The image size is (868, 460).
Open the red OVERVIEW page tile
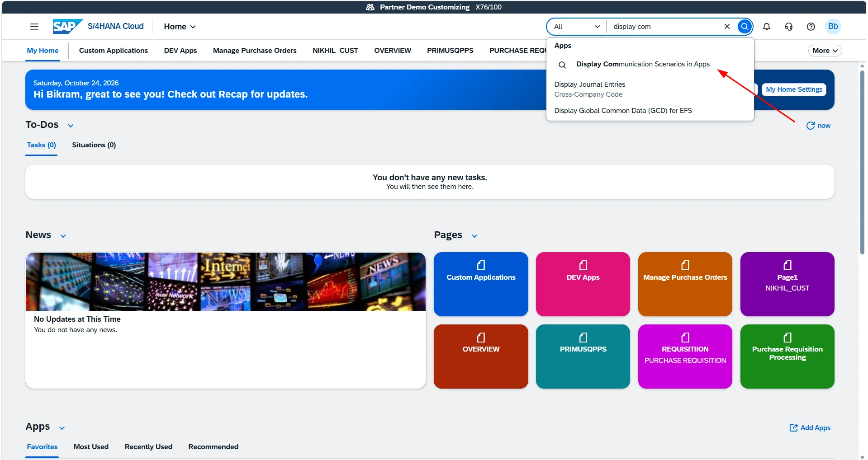coord(481,357)
